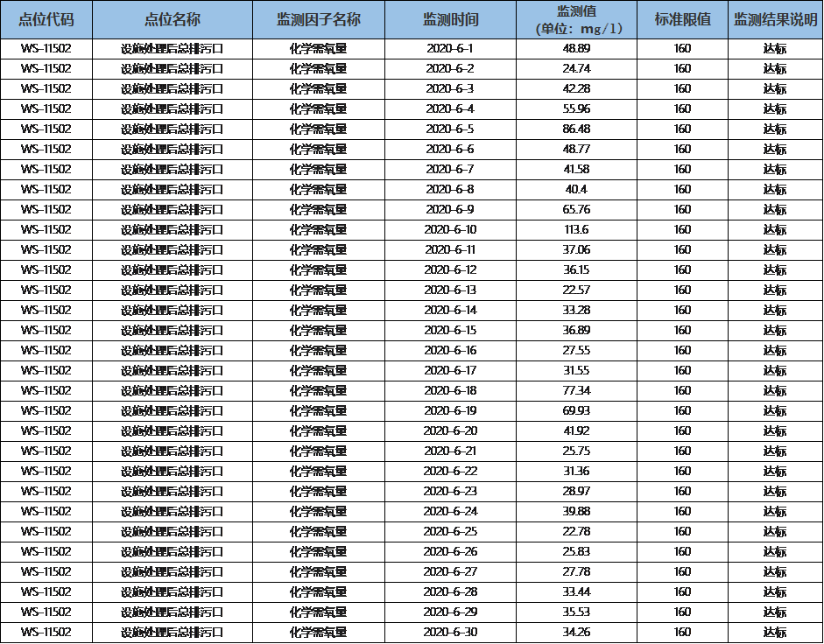Screen dimensions: 824x644
Task: Select the date cell 2020-6-23
Action: (x=450, y=491)
